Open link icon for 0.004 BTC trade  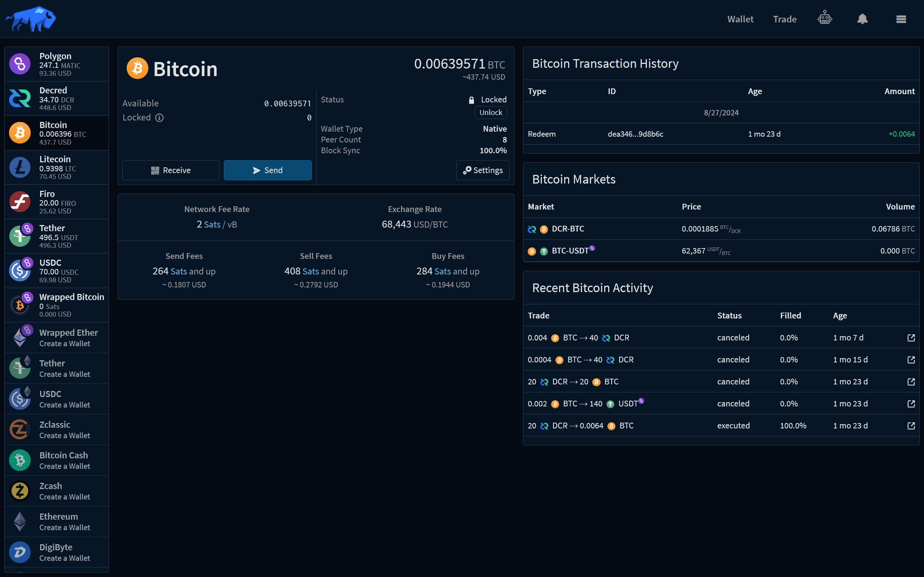(x=911, y=338)
